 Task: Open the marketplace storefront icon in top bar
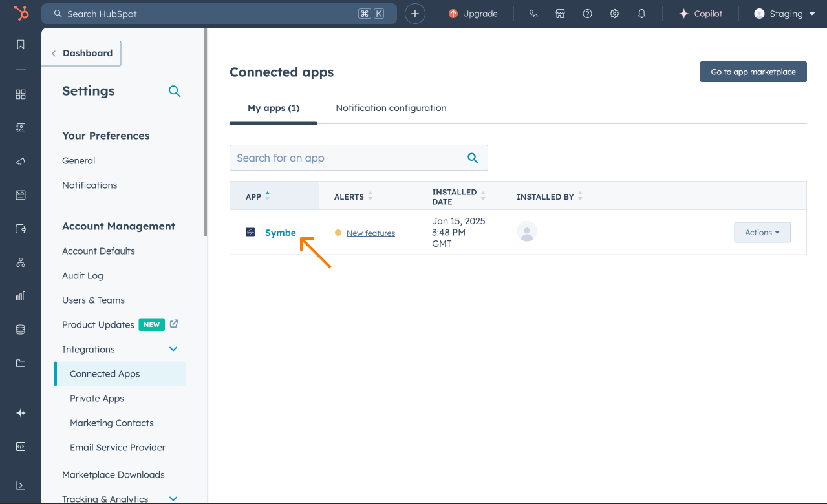pyautogui.click(x=561, y=14)
